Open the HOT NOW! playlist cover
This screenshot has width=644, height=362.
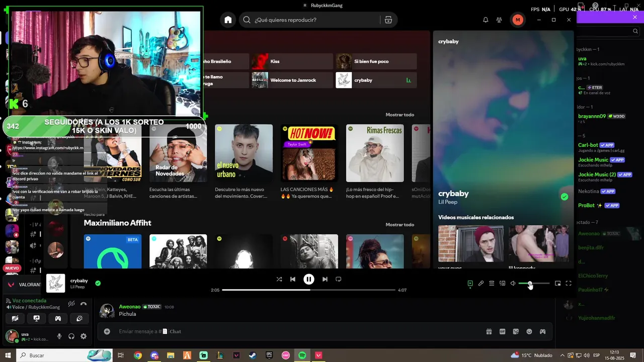tap(309, 153)
